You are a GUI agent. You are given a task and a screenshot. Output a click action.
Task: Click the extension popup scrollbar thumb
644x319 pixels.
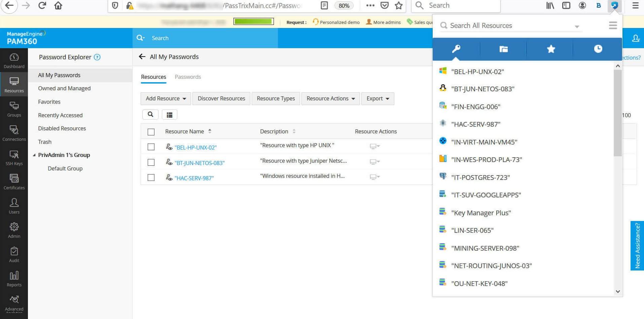click(617, 113)
